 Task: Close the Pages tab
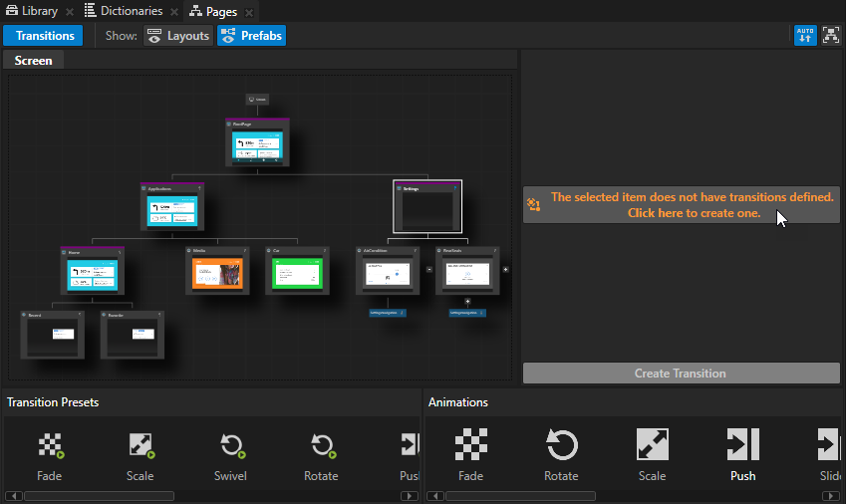point(249,12)
